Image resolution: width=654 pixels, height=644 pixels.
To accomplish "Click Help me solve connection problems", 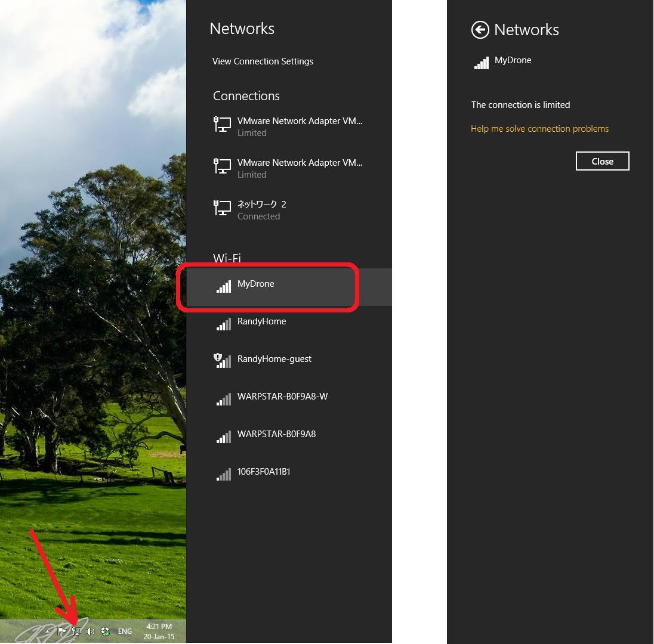I will 539,129.
